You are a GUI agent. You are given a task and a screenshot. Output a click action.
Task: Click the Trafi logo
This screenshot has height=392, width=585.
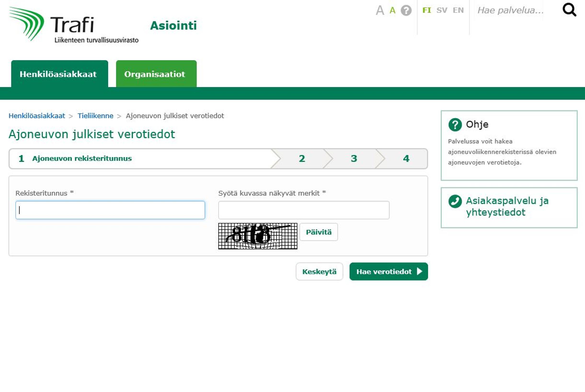tap(74, 25)
